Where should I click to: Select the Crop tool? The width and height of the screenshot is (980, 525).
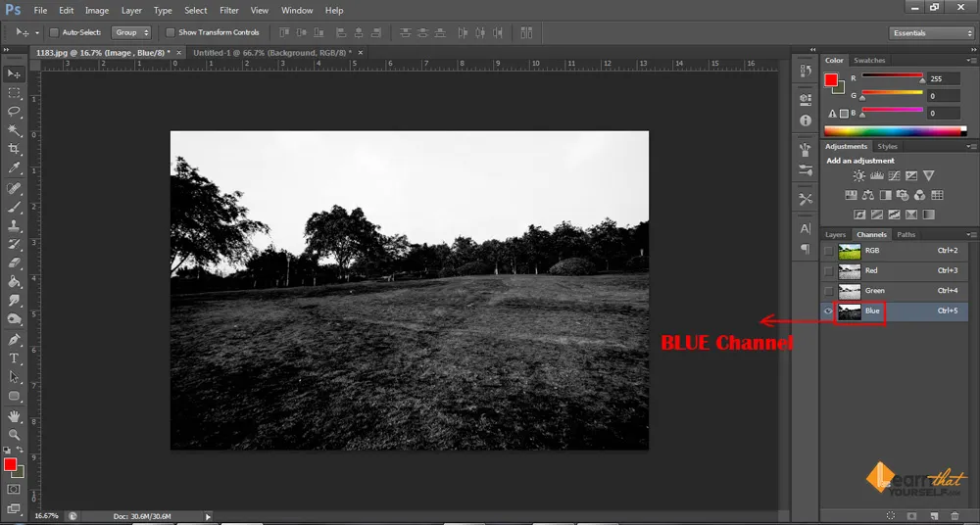[14, 149]
